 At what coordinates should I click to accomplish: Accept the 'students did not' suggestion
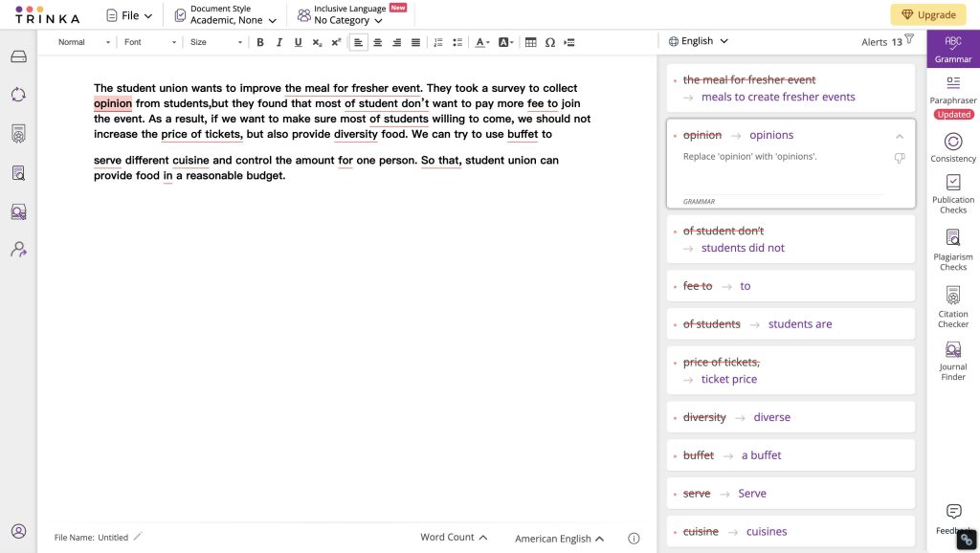tap(743, 248)
